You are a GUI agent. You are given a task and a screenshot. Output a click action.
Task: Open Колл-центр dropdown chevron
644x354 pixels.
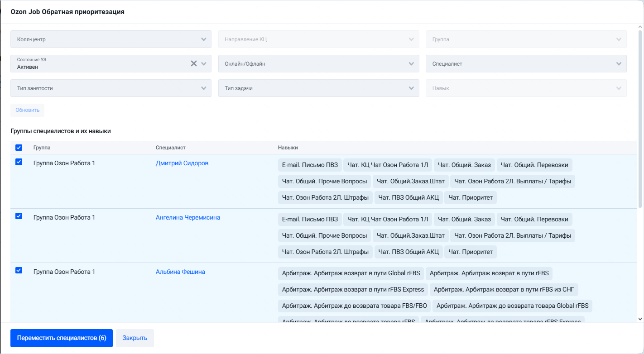[204, 39]
